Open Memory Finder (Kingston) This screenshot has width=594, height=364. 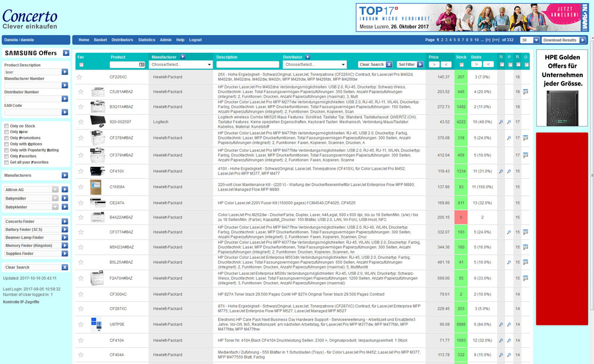point(36,246)
